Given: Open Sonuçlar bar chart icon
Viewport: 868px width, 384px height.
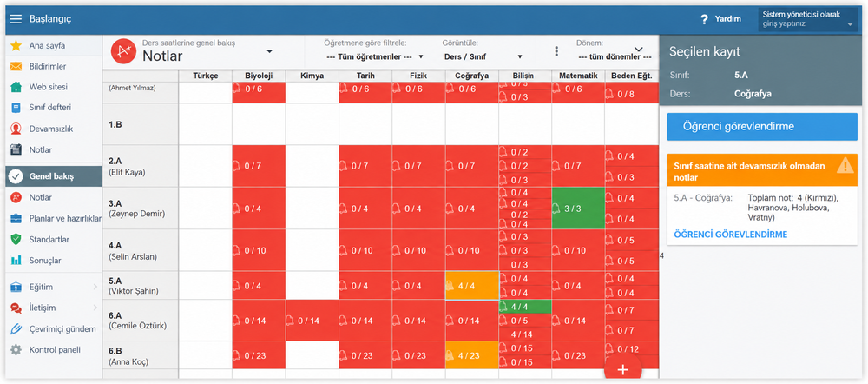Looking at the screenshot, I should pos(16,260).
